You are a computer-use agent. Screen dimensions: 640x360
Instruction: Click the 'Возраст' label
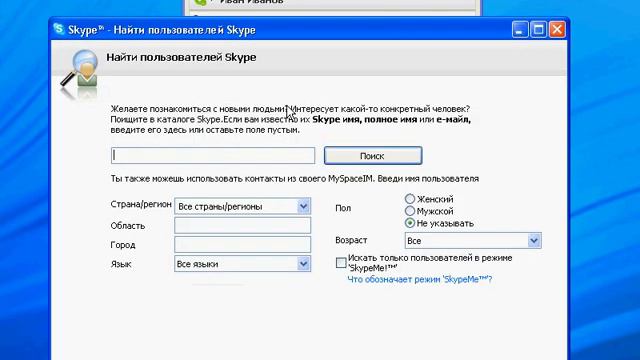tap(351, 240)
